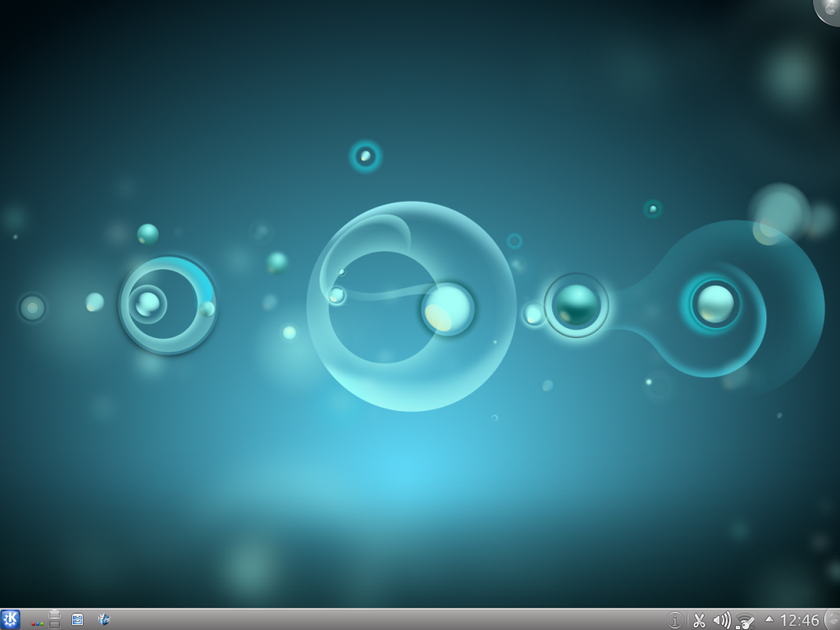The image size is (840, 630).
Task: Open the KDE Kickoff application launcher
Action: (10, 620)
